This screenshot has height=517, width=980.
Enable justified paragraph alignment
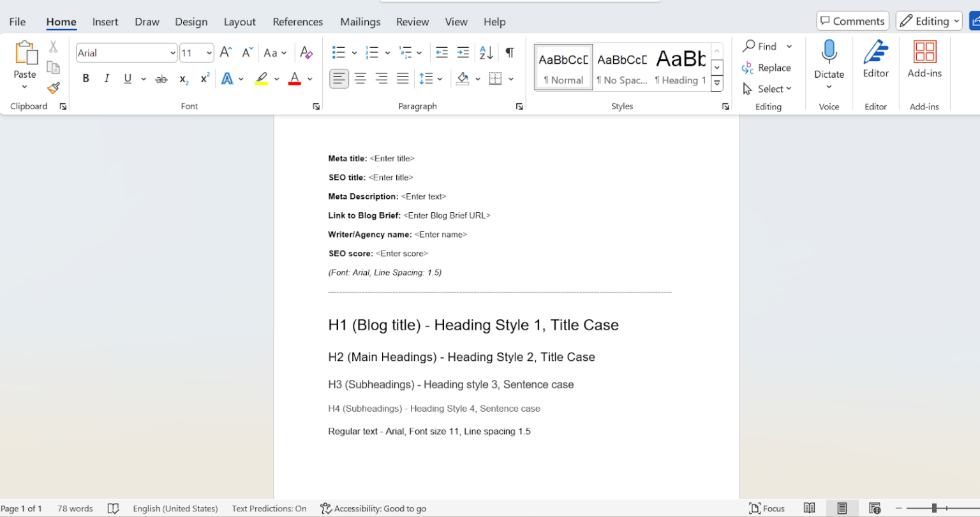pyautogui.click(x=403, y=78)
